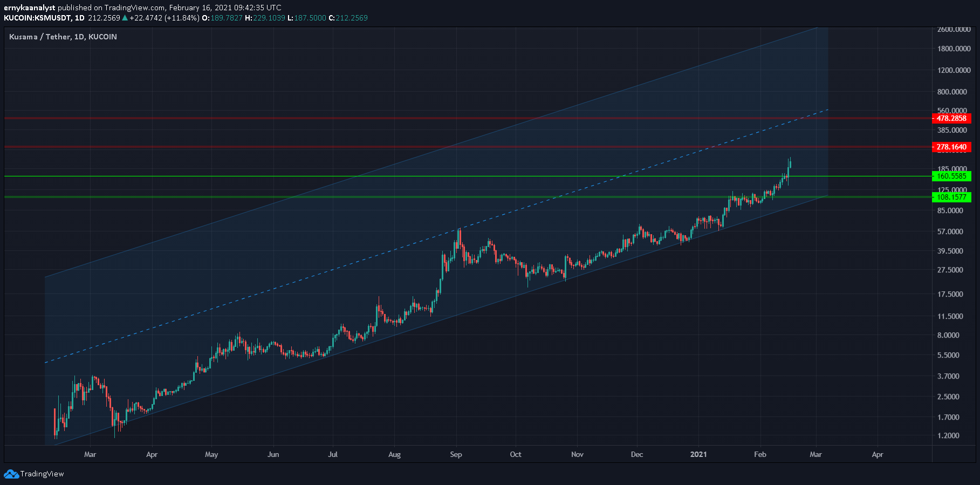Click the Aug label on time axis
This screenshot has height=485, width=980.
(395, 454)
